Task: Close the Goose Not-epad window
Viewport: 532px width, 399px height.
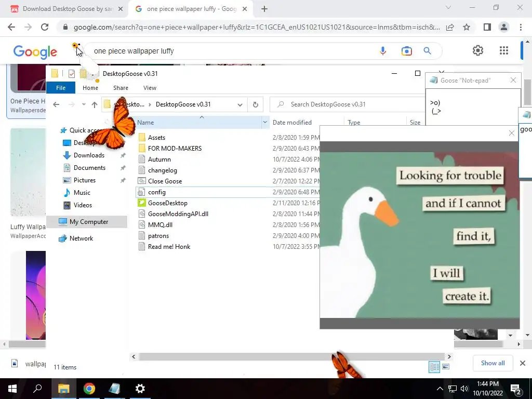Action: (513, 80)
